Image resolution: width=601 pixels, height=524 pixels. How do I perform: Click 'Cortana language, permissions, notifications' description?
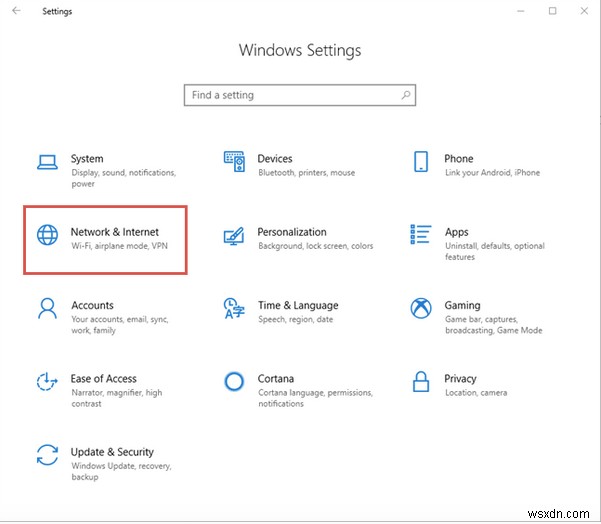click(315, 398)
